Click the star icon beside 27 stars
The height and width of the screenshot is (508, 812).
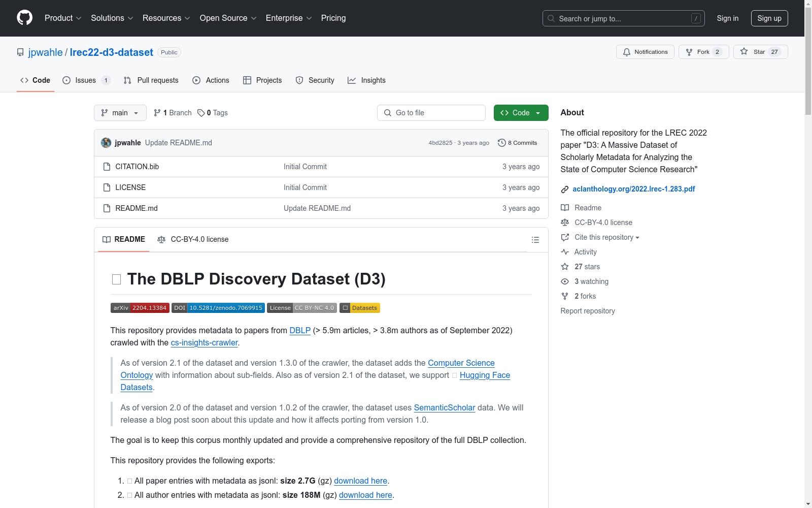565,267
